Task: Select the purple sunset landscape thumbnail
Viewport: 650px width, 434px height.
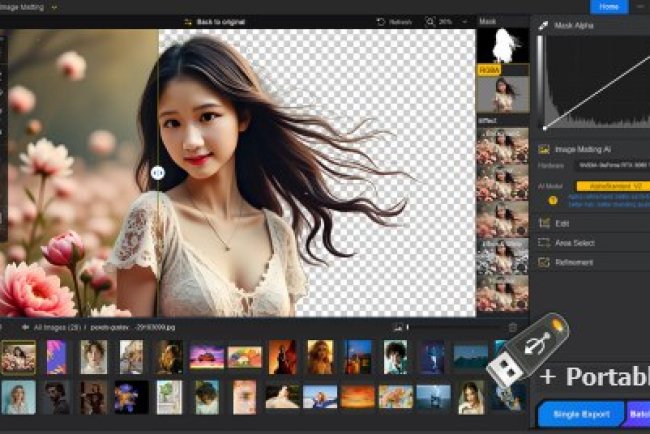Action: tap(206, 357)
